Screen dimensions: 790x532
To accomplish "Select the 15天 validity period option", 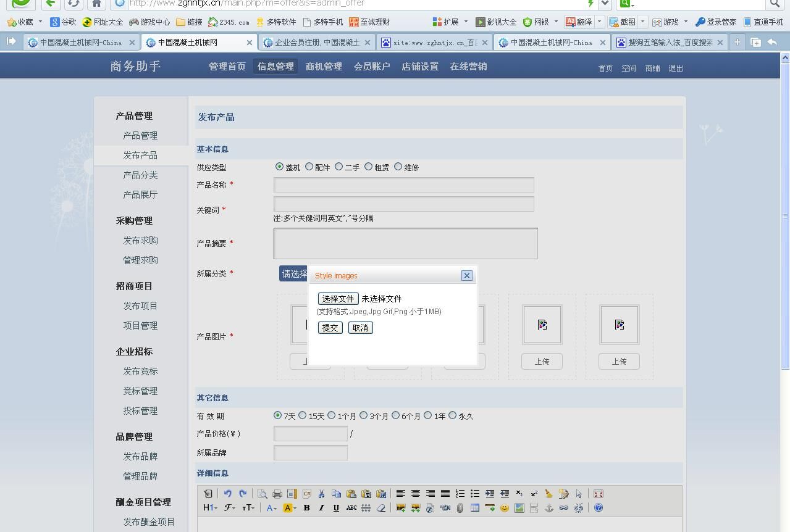I will point(303,415).
